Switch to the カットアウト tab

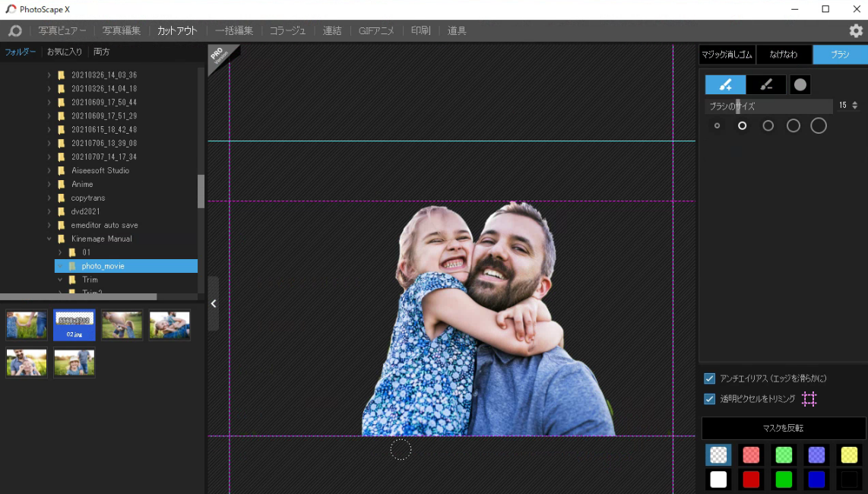tap(177, 31)
